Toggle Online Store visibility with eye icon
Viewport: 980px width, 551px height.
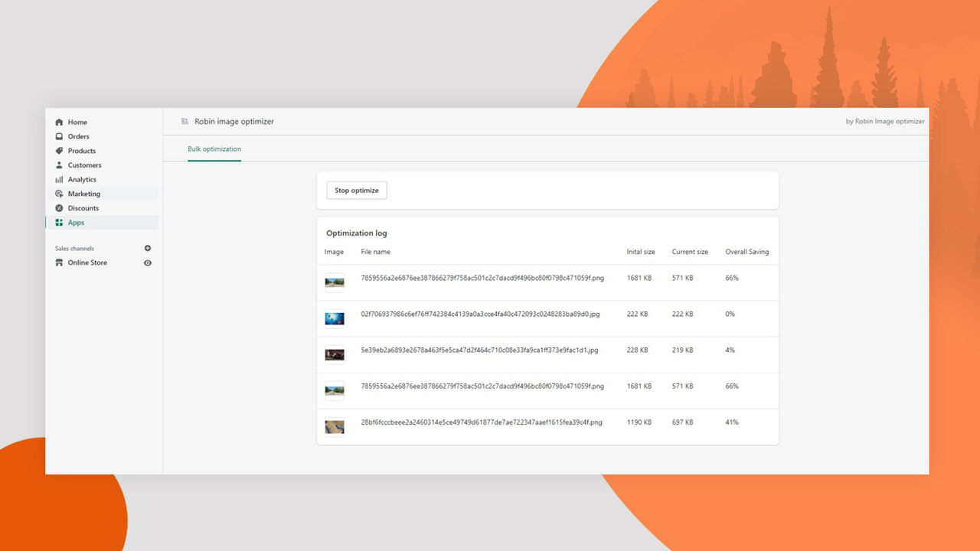148,262
